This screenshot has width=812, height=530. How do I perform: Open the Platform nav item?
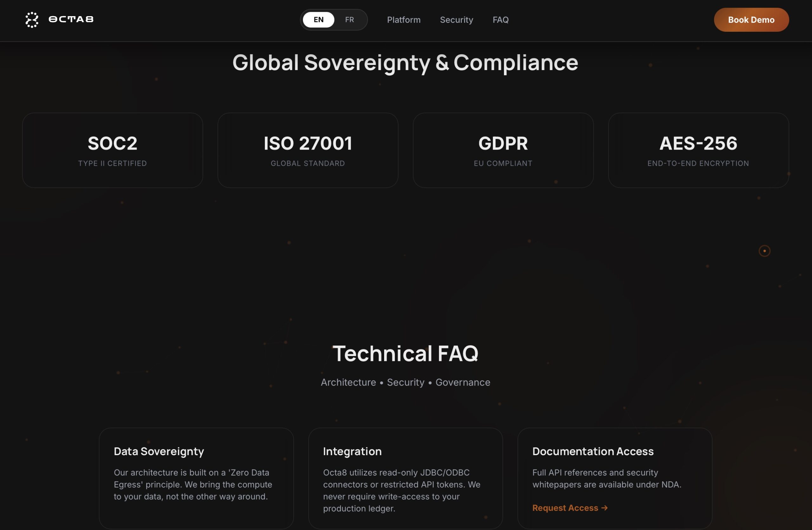(403, 20)
